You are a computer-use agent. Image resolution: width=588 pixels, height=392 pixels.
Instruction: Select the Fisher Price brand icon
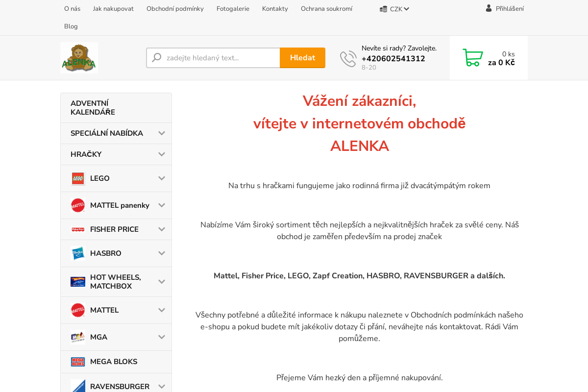[78, 229]
